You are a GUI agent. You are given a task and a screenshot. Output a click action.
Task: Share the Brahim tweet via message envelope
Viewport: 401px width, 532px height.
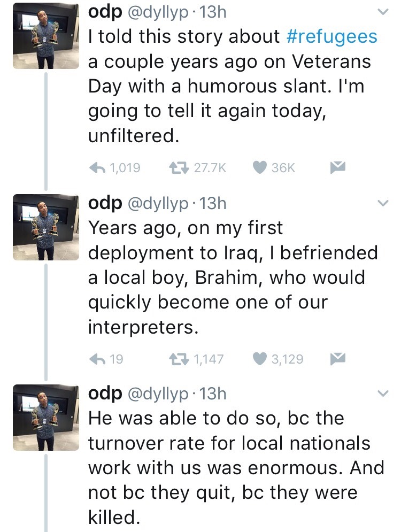tap(337, 359)
